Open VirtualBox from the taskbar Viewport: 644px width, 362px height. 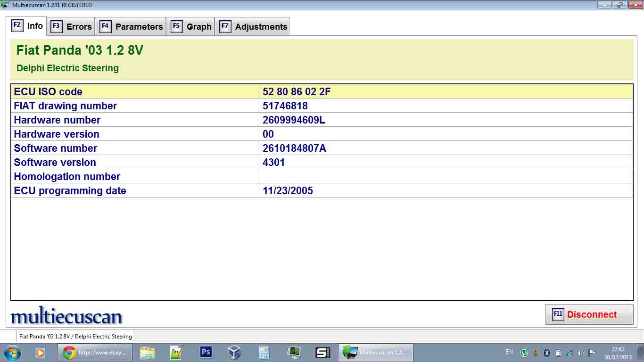point(234,353)
